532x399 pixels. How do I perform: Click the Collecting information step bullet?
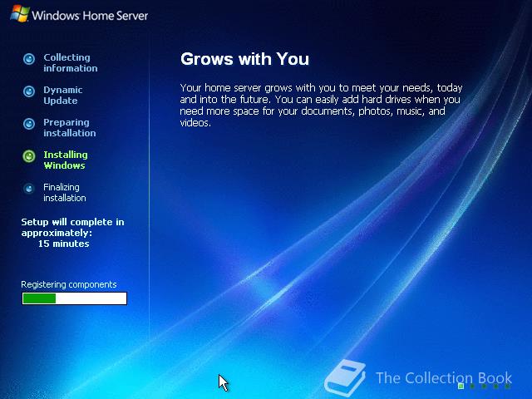click(29, 59)
